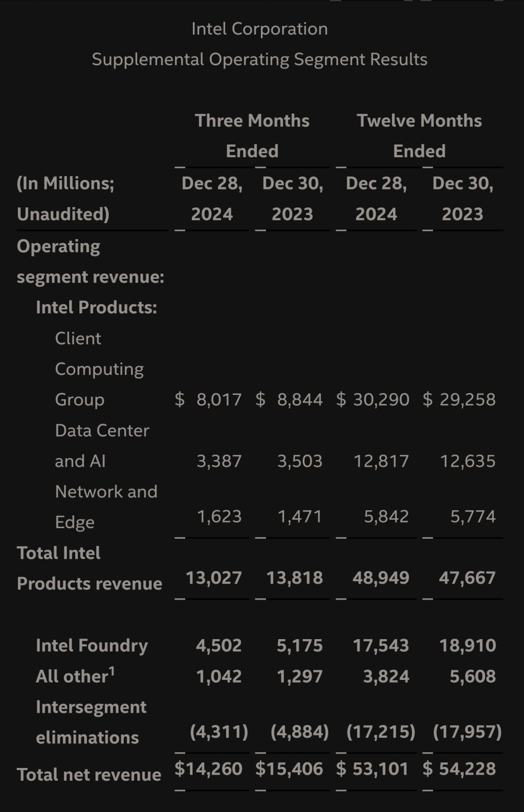Viewport: 524px width, 812px height.
Task: Select the 'Operating segment revenue:' row label
Action: [90, 262]
